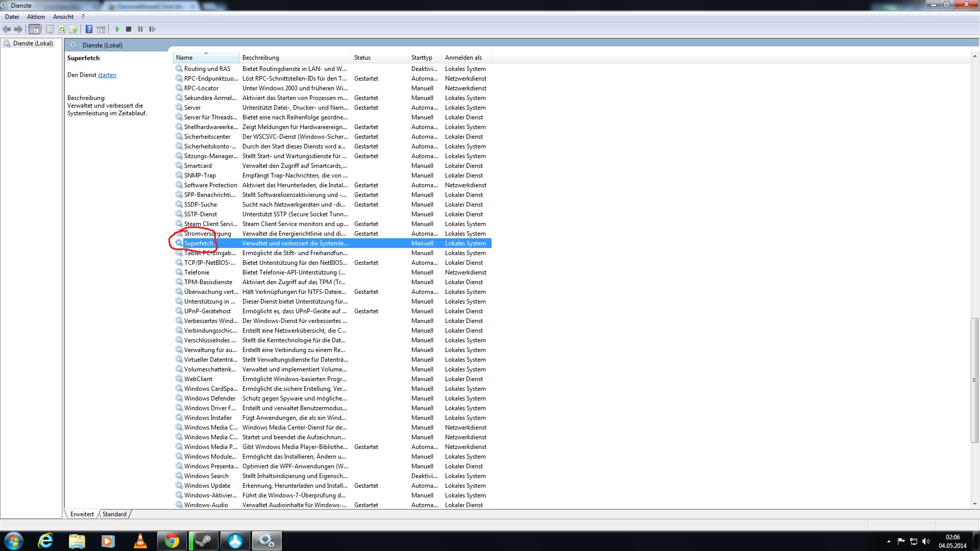Click the Restart Service toolbar icon
This screenshot has width=980, height=551.
point(152,29)
